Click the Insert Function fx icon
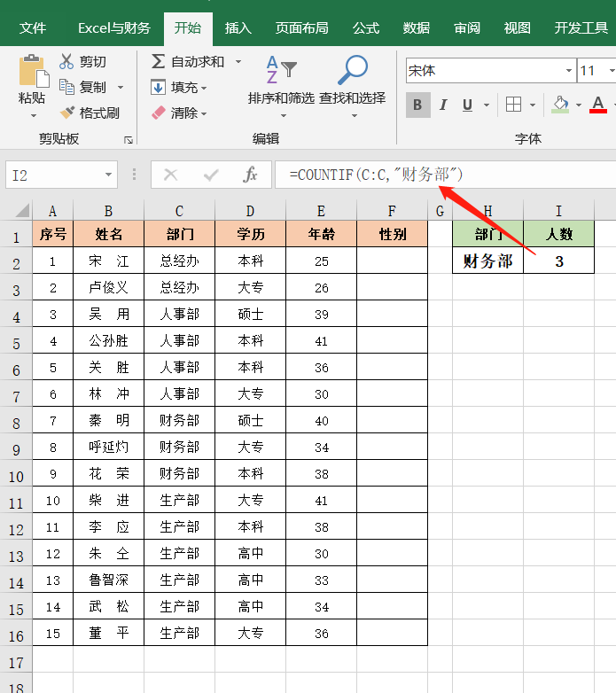 (x=250, y=175)
